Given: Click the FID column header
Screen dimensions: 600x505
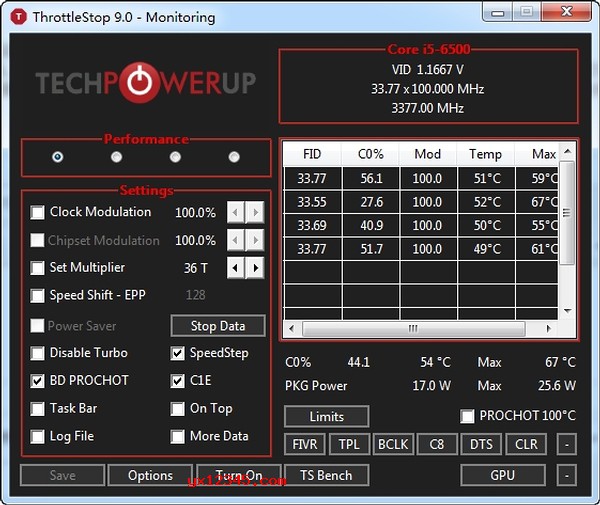Looking at the screenshot, I should 312,154.
